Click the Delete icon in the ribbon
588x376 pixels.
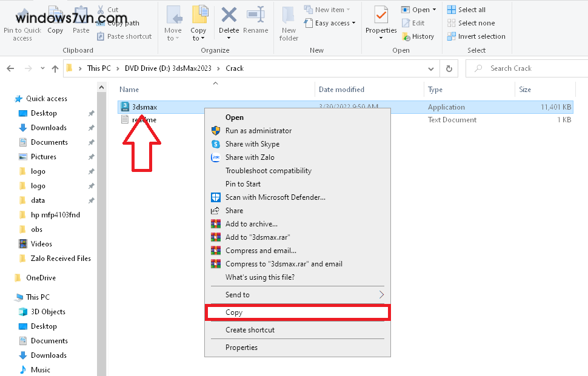click(229, 21)
